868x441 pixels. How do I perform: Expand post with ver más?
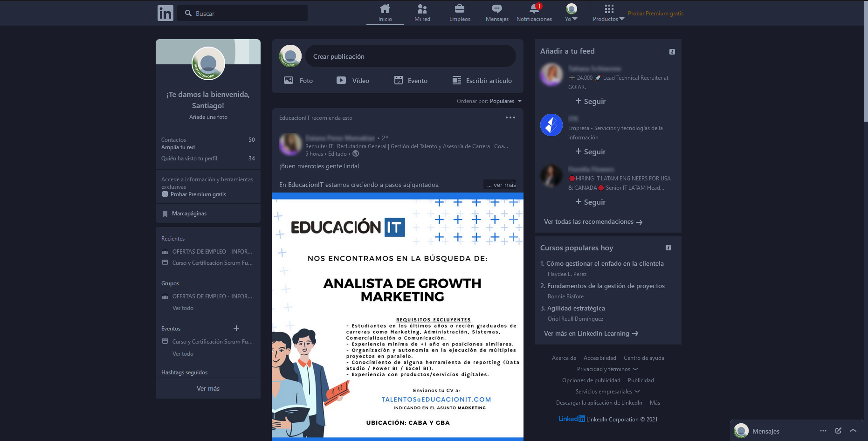coord(501,185)
